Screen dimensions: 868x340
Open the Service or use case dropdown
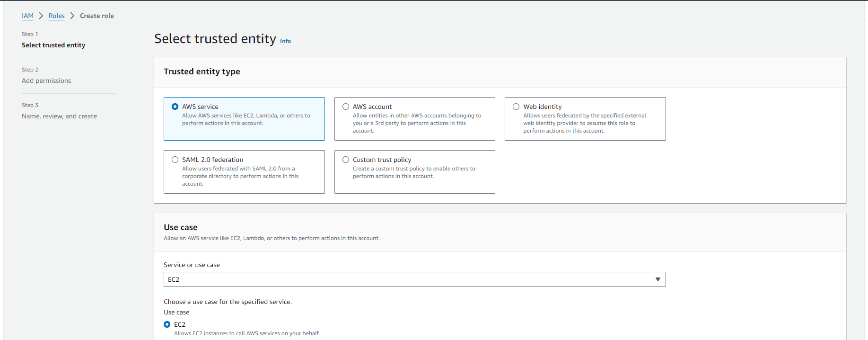(x=414, y=279)
